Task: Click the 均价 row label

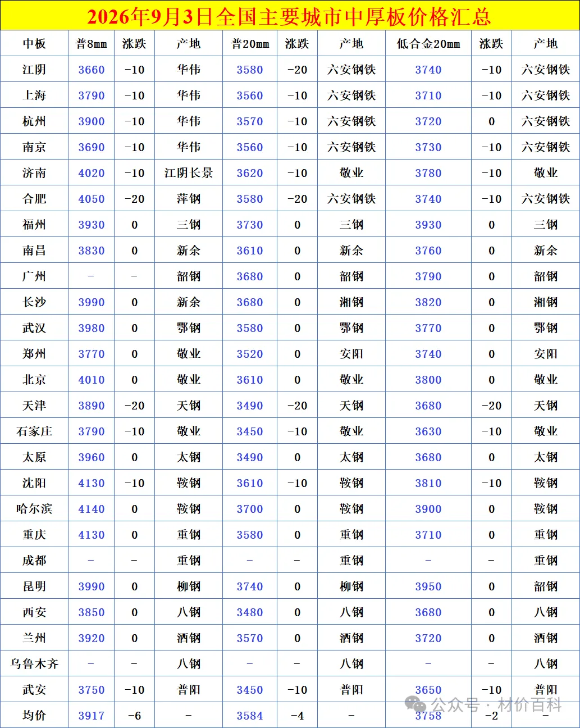Action: (x=34, y=716)
